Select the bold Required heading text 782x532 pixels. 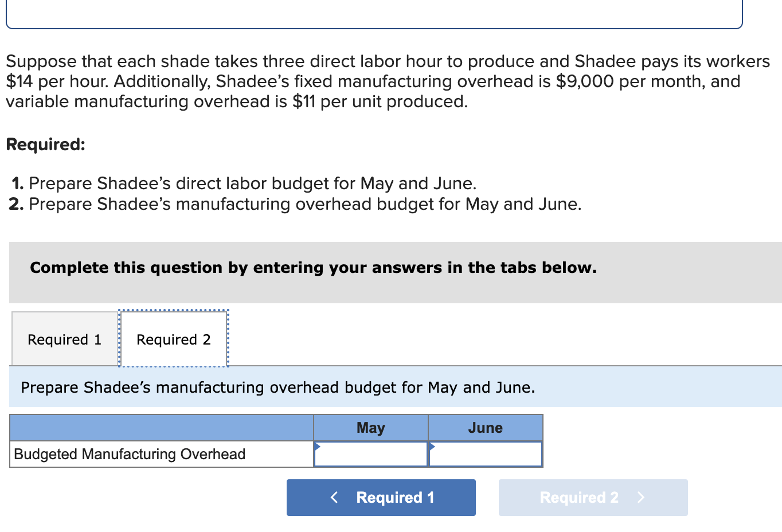46,144
